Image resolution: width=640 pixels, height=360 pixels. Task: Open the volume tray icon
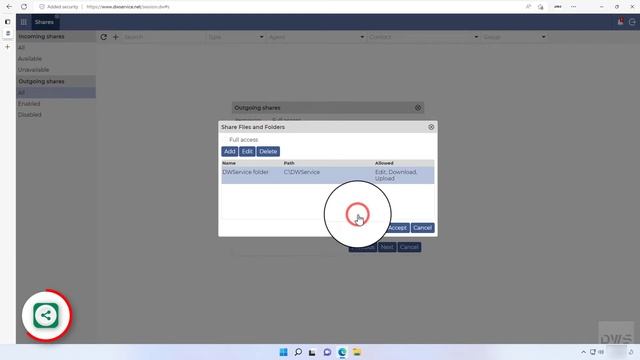tap(601, 352)
